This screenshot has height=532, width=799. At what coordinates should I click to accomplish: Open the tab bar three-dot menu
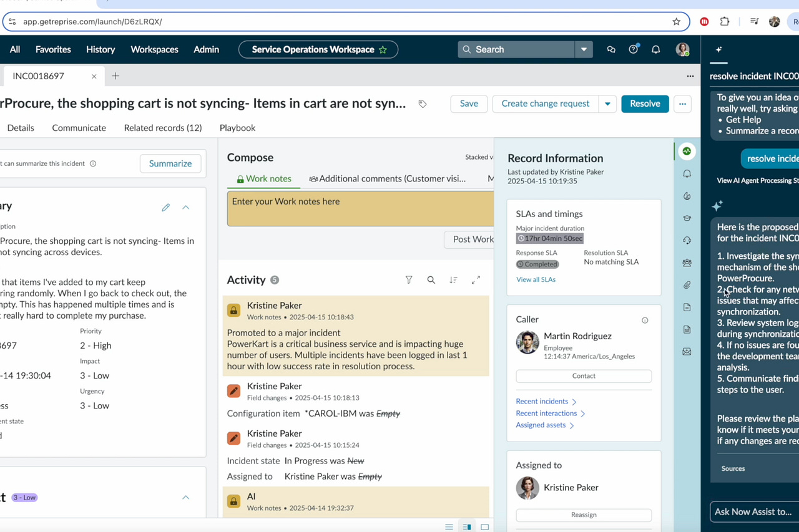(690, 76)
